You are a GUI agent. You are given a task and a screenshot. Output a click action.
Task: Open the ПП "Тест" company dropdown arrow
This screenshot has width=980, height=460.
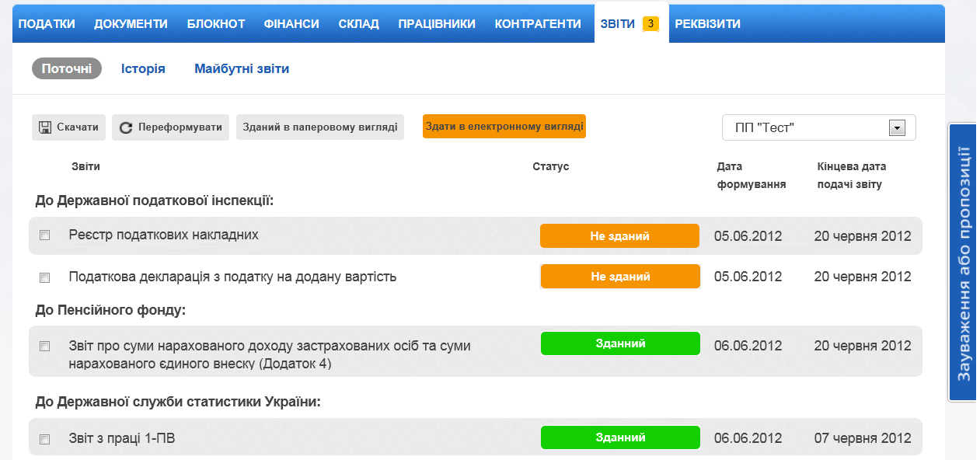click(x=897, y=128)
